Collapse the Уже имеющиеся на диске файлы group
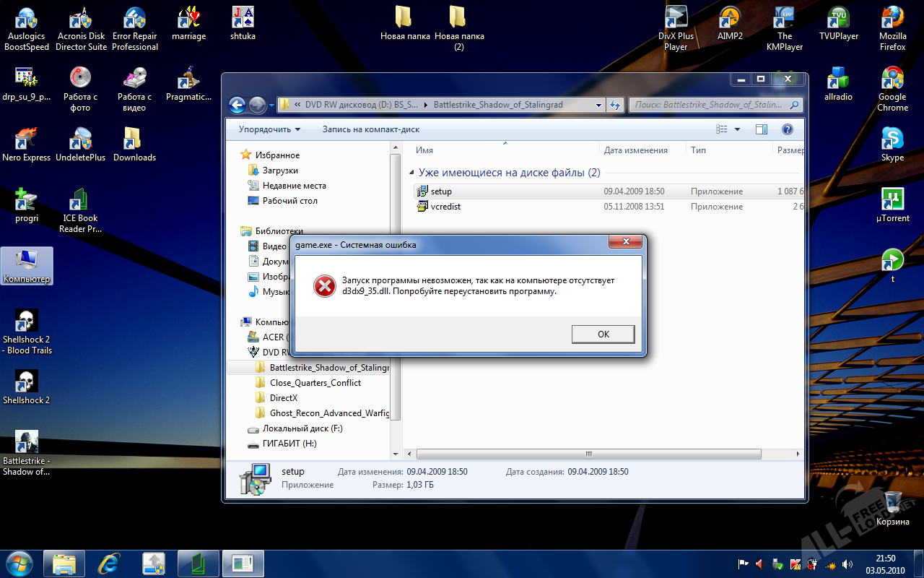Image resolution: width=924 pixels, height=578 pixels. pyautogui.click(x=411, y=173)
